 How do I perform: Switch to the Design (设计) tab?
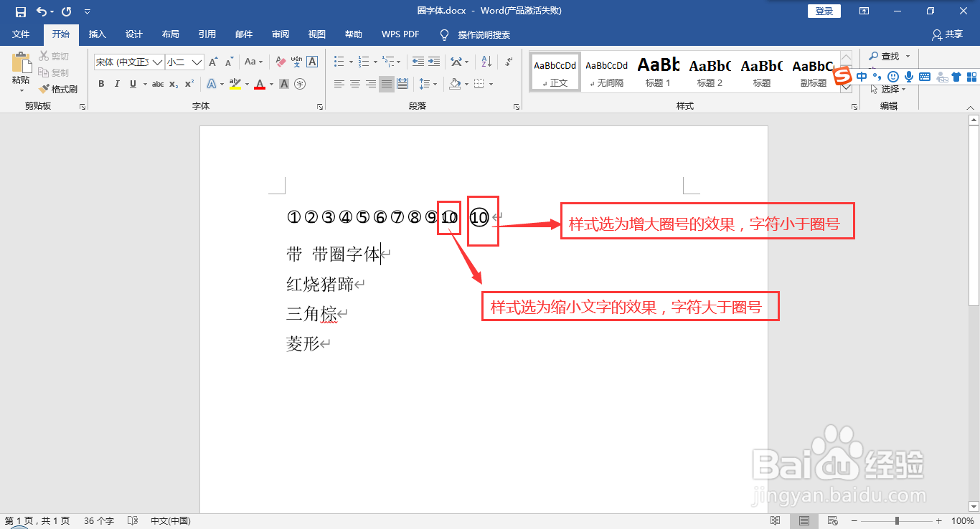coord(134,34)
